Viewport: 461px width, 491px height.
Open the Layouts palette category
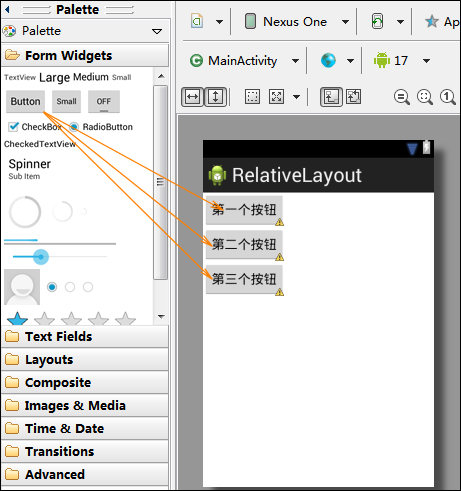tap(85, 360)
